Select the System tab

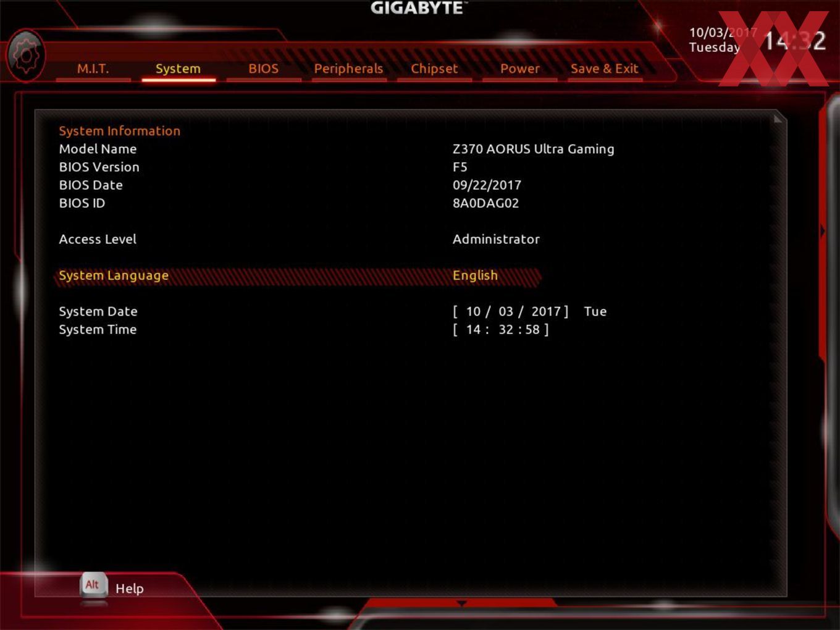(178, 69)
